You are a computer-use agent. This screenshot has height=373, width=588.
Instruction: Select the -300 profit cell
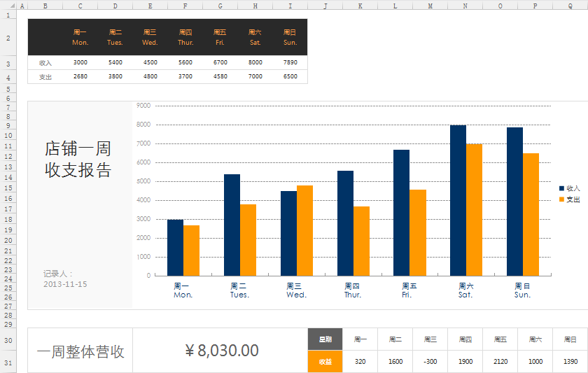click(430, 362)
